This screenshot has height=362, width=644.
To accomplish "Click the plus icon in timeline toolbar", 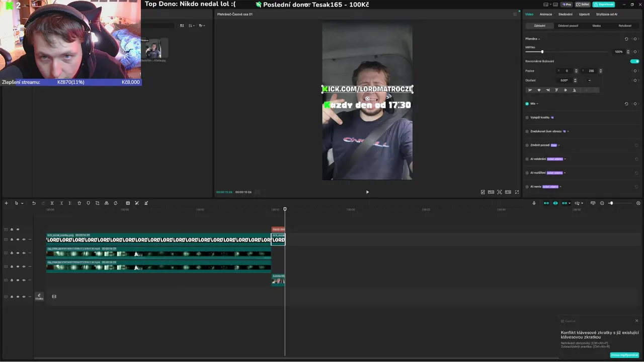I will point(6,203).
